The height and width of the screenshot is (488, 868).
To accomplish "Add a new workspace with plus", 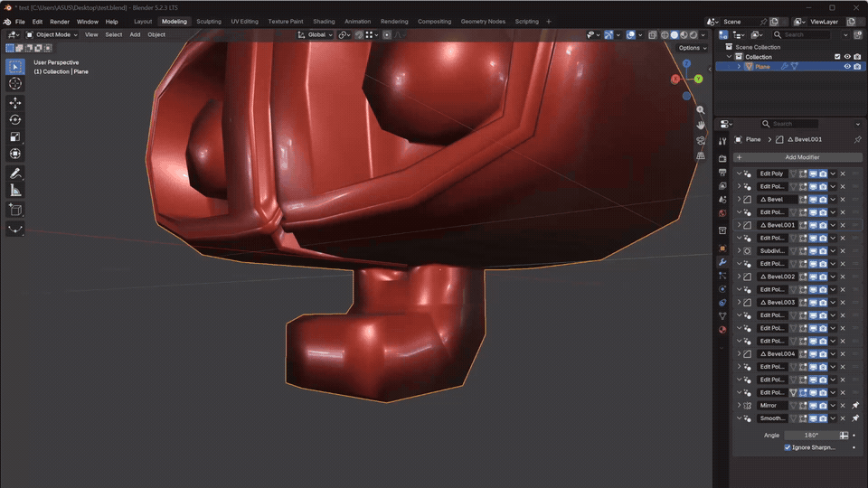I will click(549, 22).
